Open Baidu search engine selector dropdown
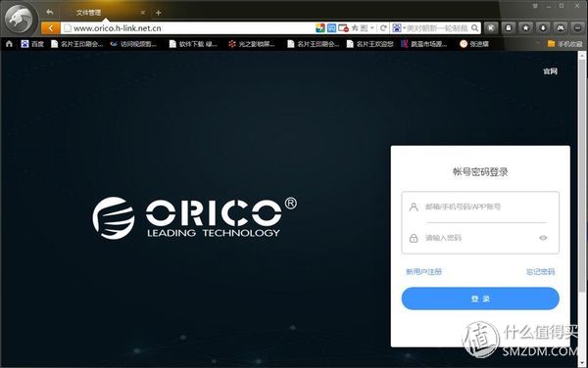The height and width of the screenshot is (368, 588). pyautogui.click(x=399, y=28)
